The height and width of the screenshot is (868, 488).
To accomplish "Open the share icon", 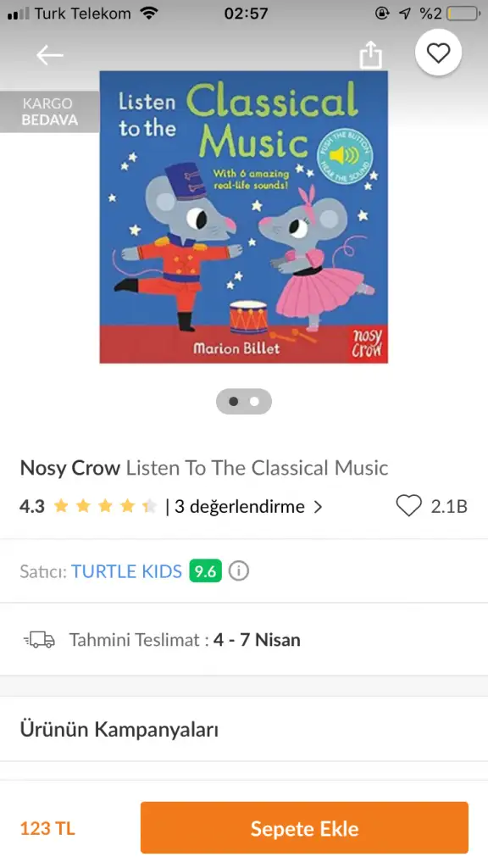I will point(371,55).
